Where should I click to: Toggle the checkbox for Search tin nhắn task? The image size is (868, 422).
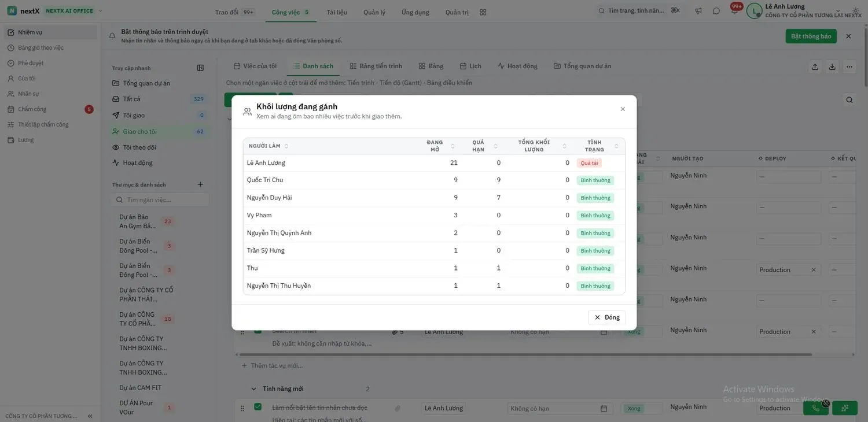tap(258, 330)
